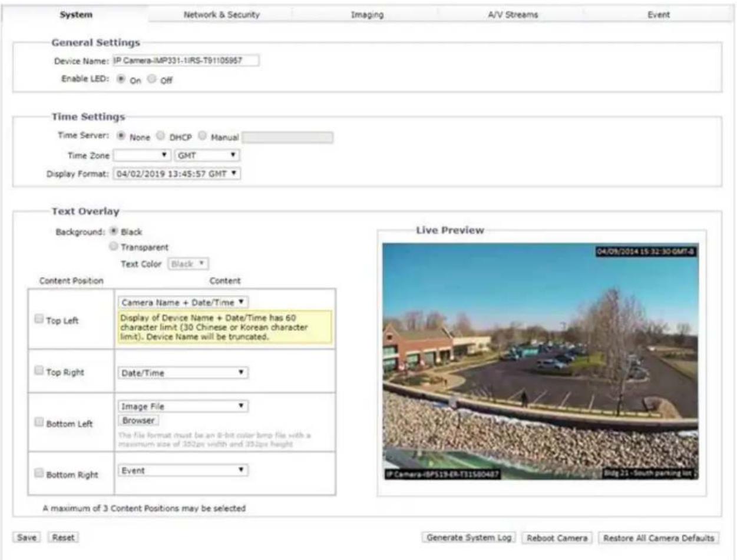Image resolution: width=737 pixels, height=560 pixels.
Task: Switch to the Network & Security tab
Action: pos(222,15)
